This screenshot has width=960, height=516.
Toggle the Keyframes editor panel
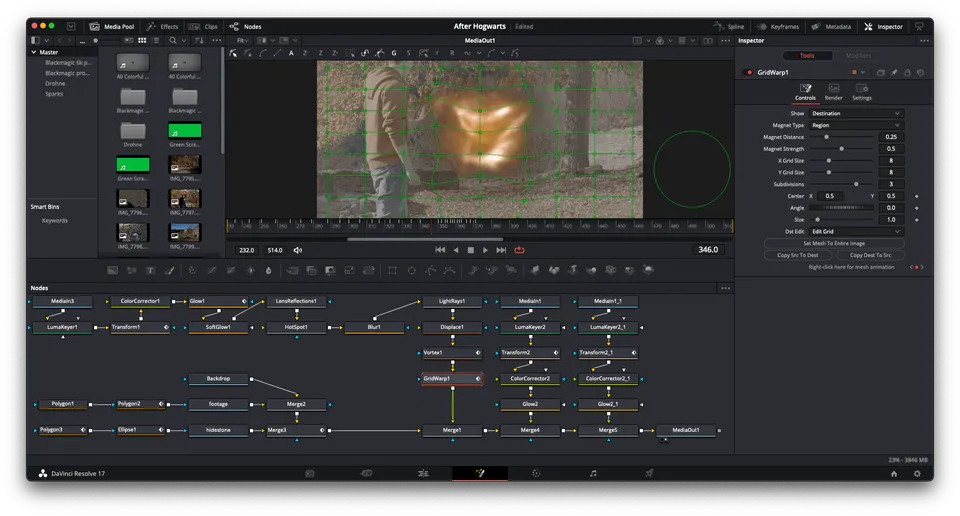778,26
